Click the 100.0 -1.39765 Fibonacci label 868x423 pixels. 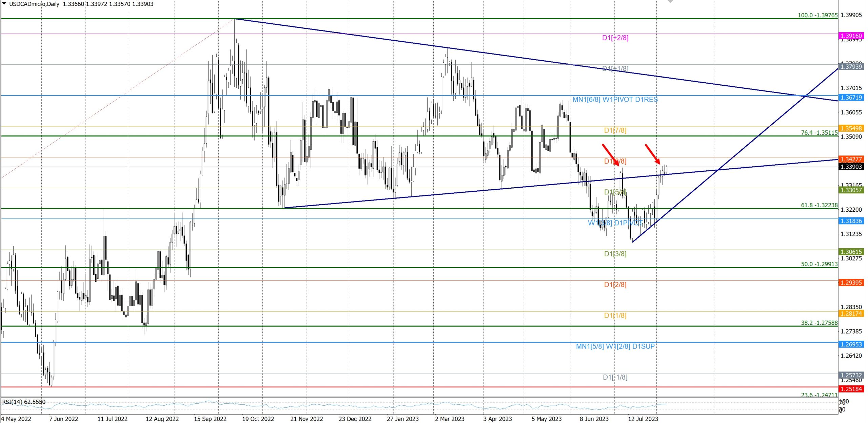817,15
